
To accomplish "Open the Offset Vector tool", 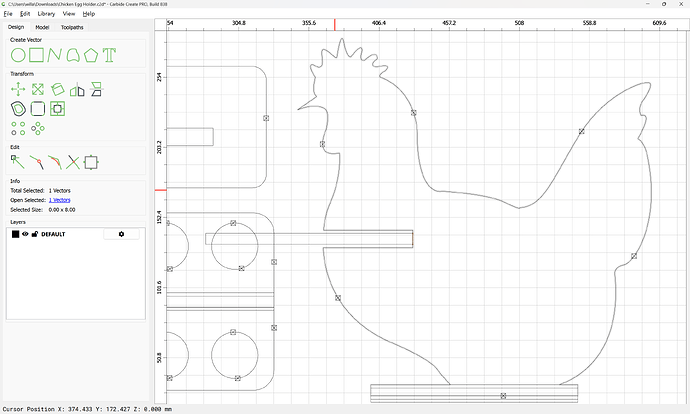I will (18, 108).
